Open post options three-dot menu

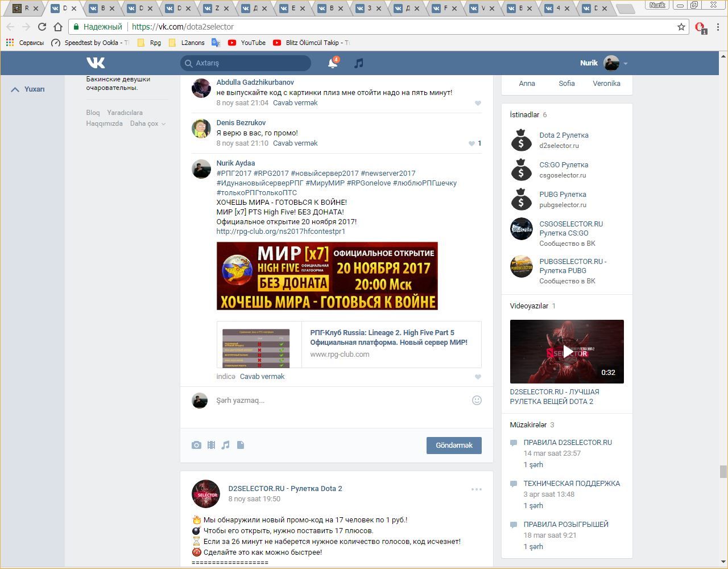click(x=477, y=489)
